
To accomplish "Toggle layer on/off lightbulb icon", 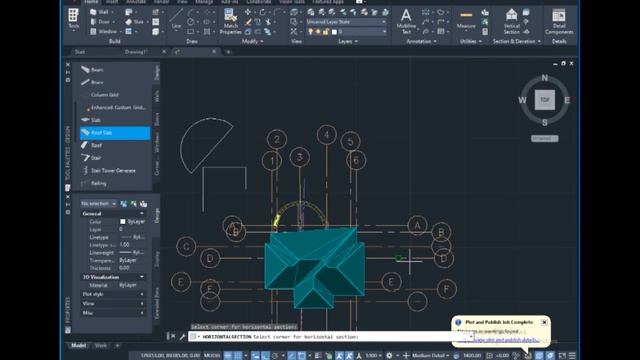I will pyautogui.click(x=311, y=32).
